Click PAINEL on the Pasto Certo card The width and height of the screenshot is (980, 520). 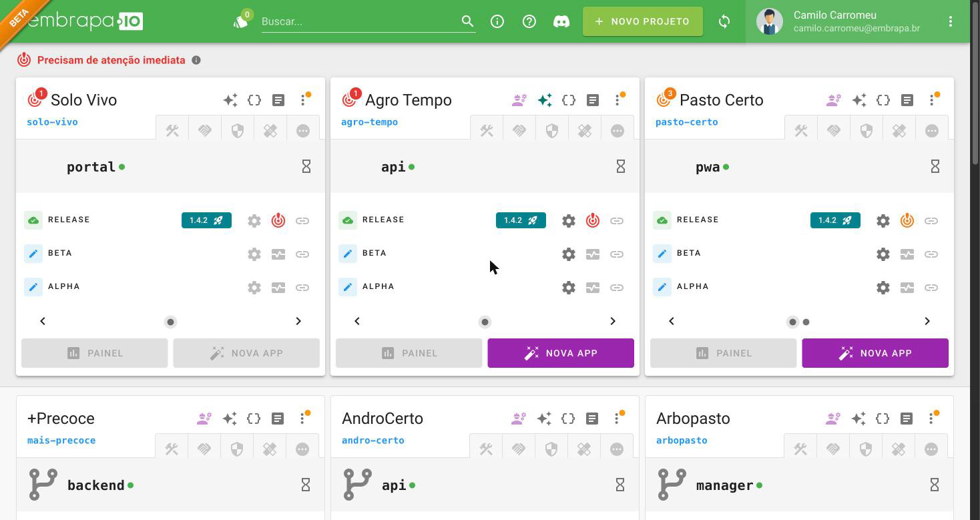[724, 353]
